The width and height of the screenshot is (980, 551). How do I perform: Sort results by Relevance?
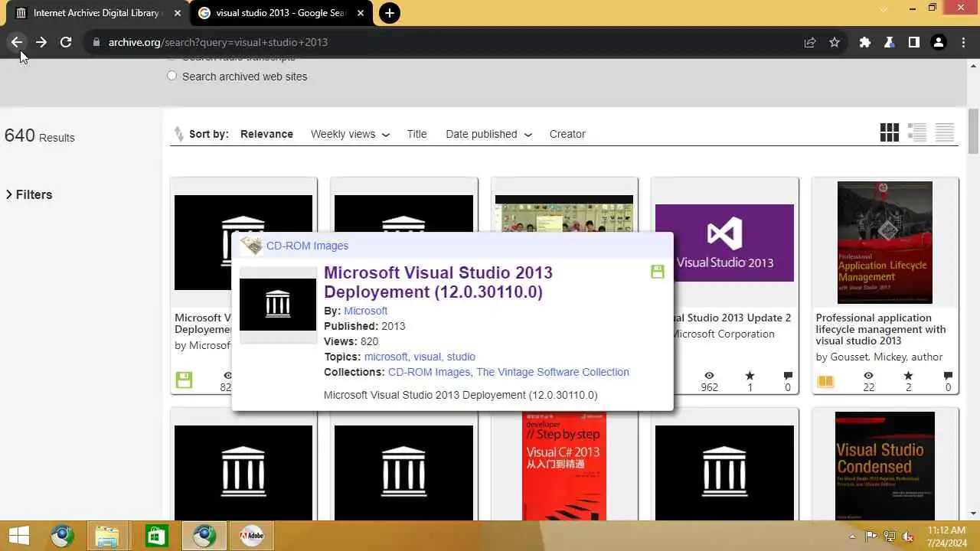[x=266, y=134]
